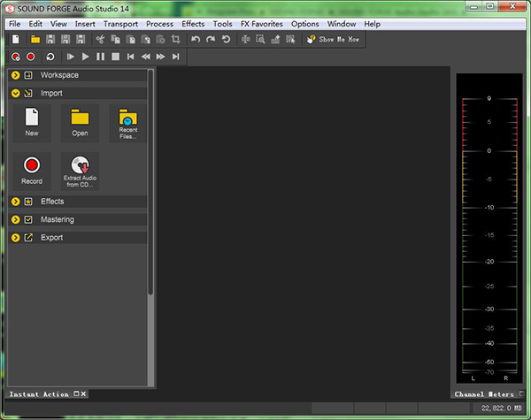Click the Arm and record button
This screenshot has width=531, height=420.
click(x=16, y=57)
